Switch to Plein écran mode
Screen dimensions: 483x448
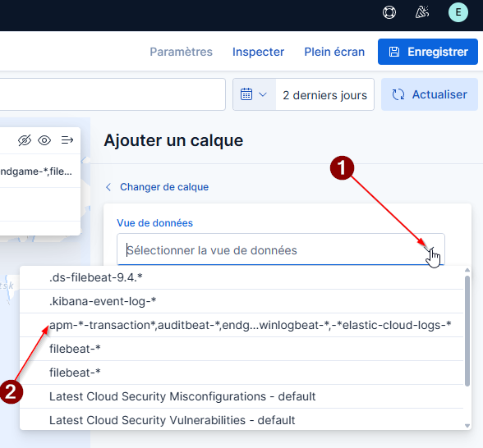(334, 52)
